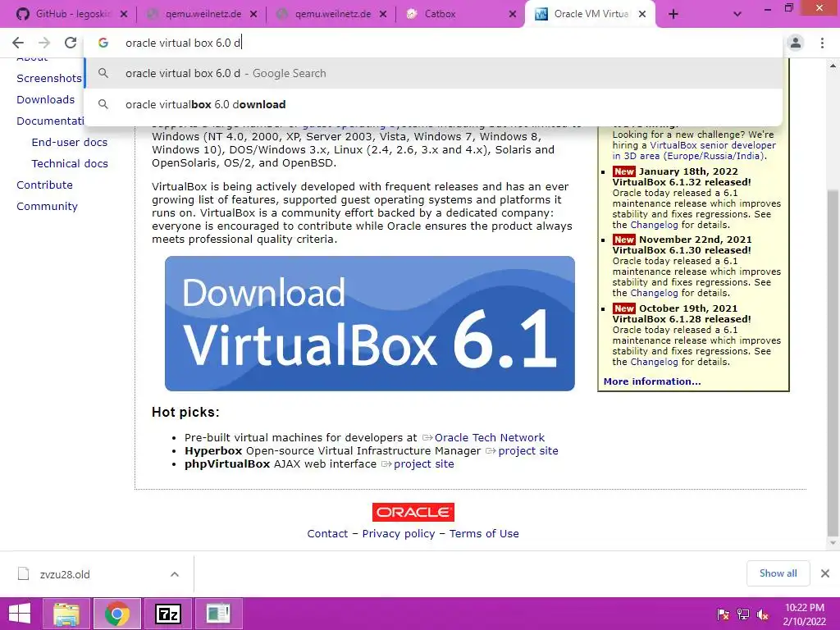The image size is (840, 630).
Task: Open File Explorer from taskbar
Action: [x=67, y=614]
